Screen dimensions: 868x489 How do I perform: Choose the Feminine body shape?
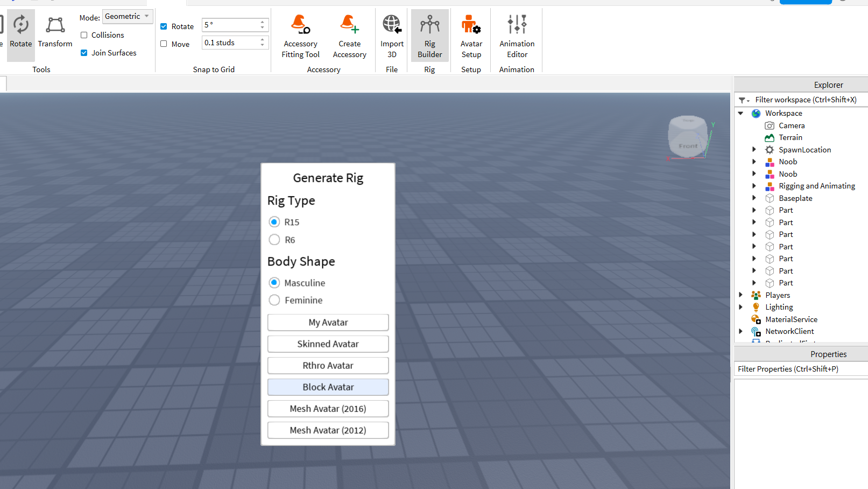tap(274, 300)
